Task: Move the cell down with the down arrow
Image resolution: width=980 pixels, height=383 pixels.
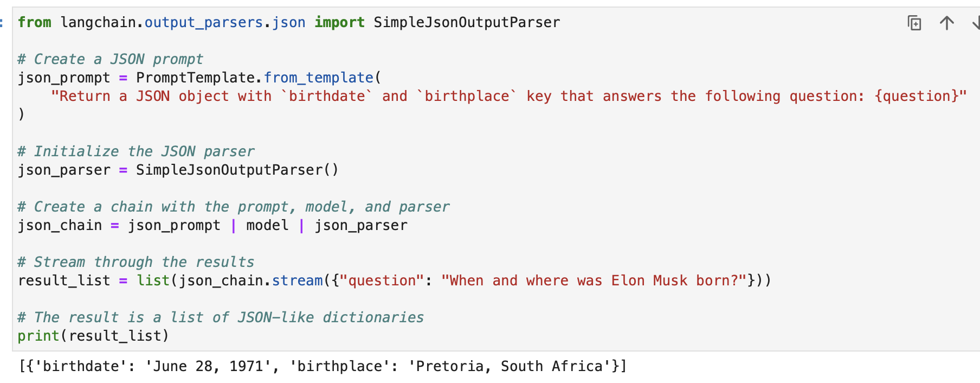Action: (976, 23)
